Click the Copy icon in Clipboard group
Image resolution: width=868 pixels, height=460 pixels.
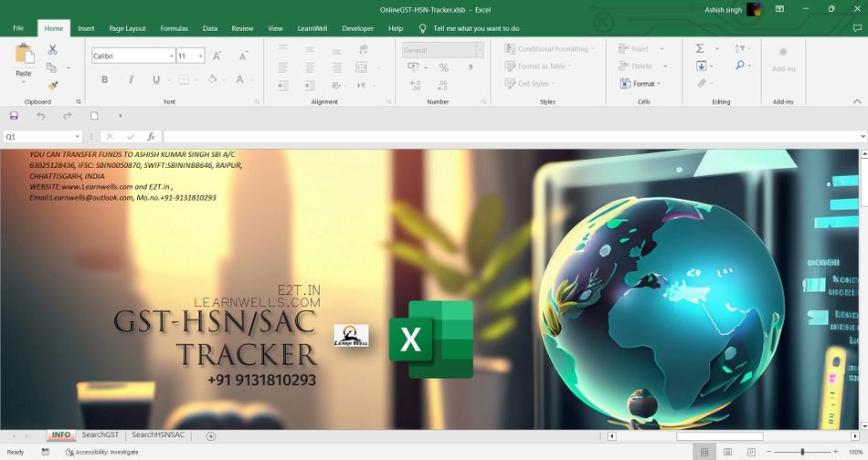(51, 68)
